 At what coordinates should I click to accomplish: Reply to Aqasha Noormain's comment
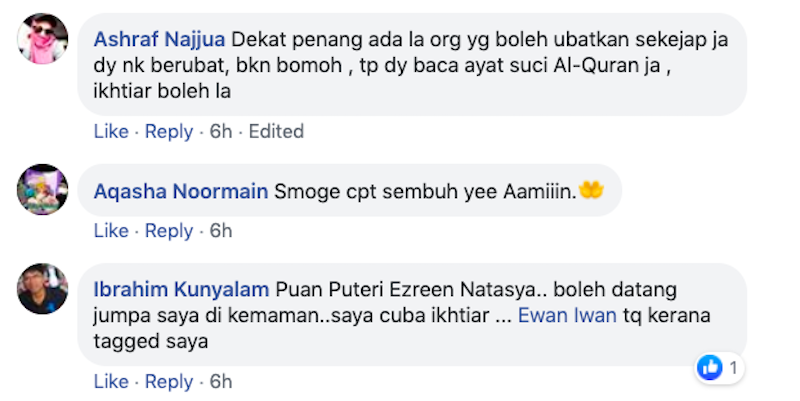[169, 231]
